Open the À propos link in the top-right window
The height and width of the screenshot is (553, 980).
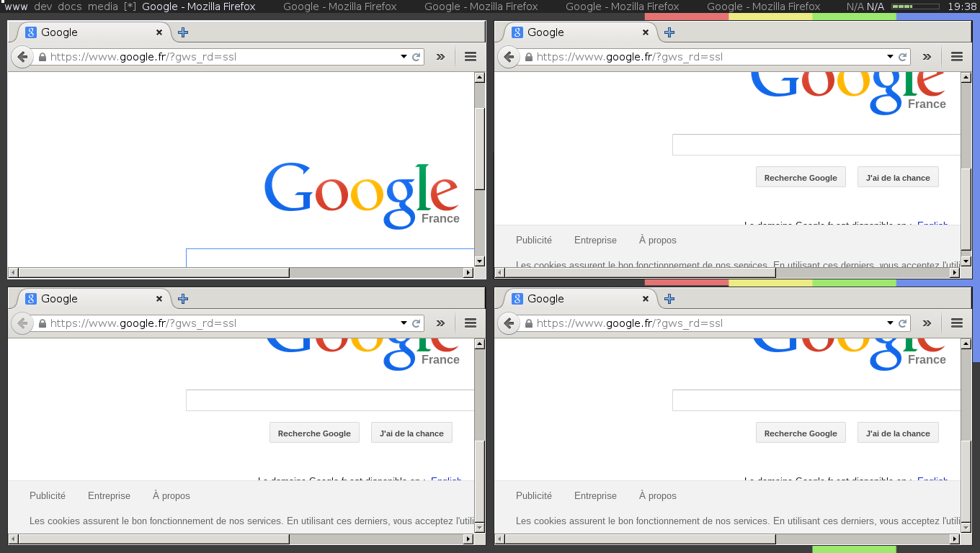(x=658, y=240)
